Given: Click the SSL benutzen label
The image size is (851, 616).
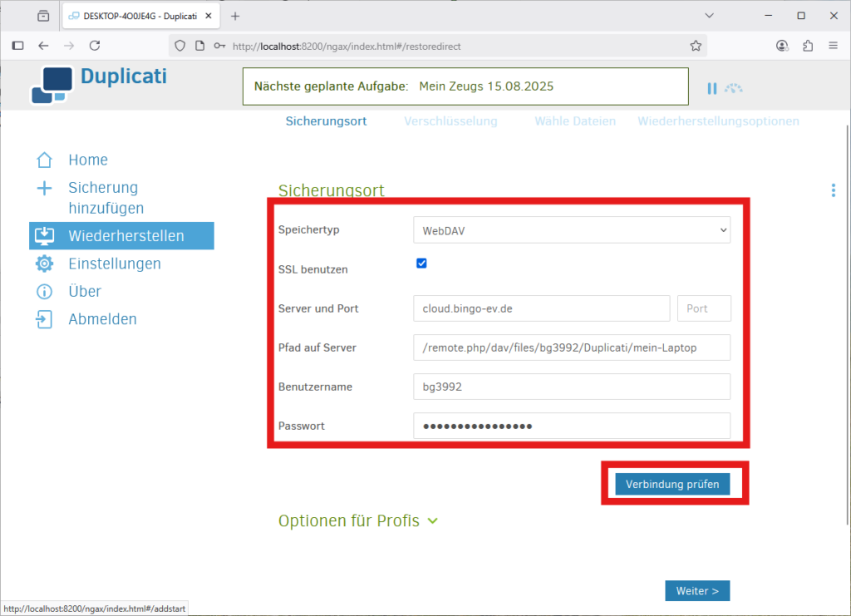Looking at the screenshot, I should click(x=313, y=269).
